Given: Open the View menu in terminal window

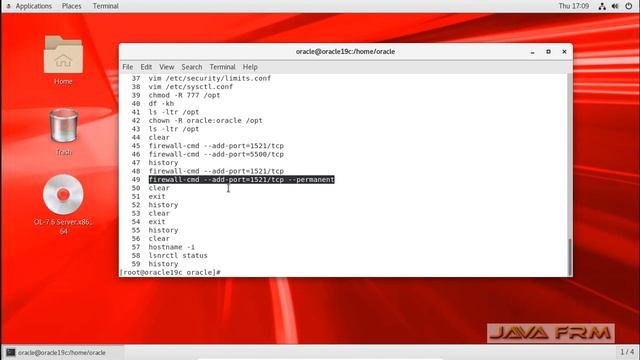Looking at the screenshot, I should pos(167,67).
